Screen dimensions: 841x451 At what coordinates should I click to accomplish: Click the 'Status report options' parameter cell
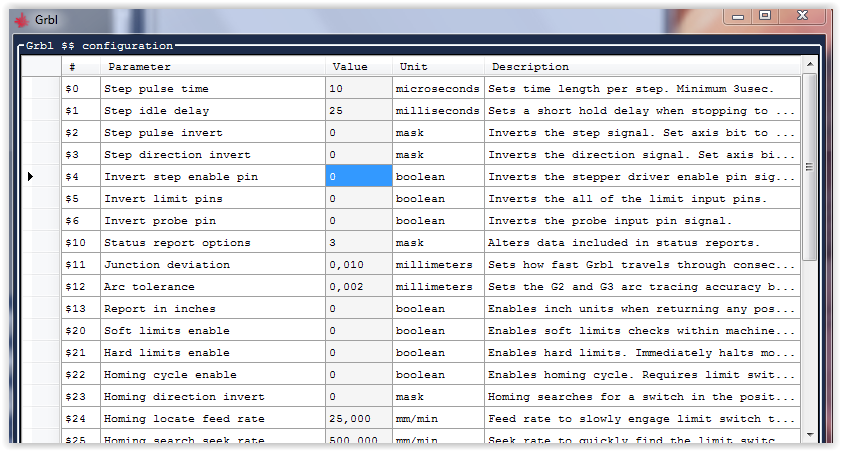click(x=213, y=242)
